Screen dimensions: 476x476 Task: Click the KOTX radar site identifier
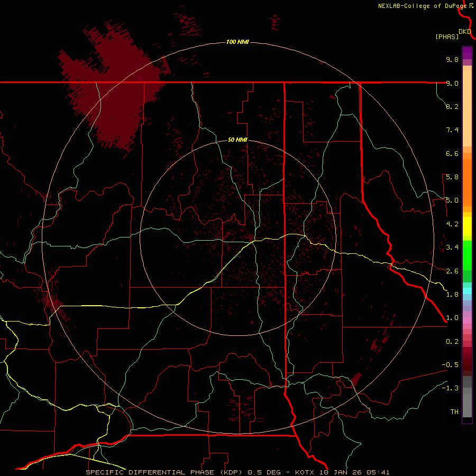click(305, 472)
